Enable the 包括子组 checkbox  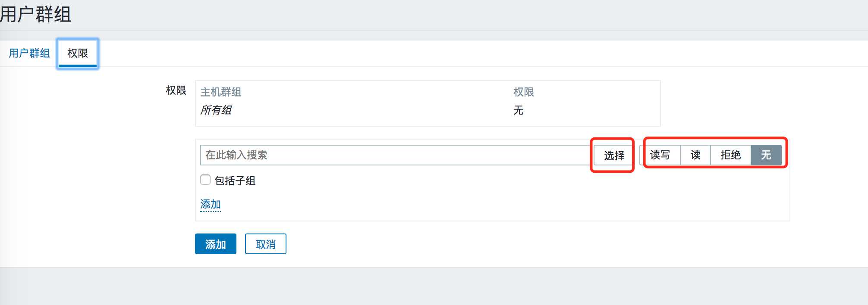pyautogui.click(x=205, y=180)
